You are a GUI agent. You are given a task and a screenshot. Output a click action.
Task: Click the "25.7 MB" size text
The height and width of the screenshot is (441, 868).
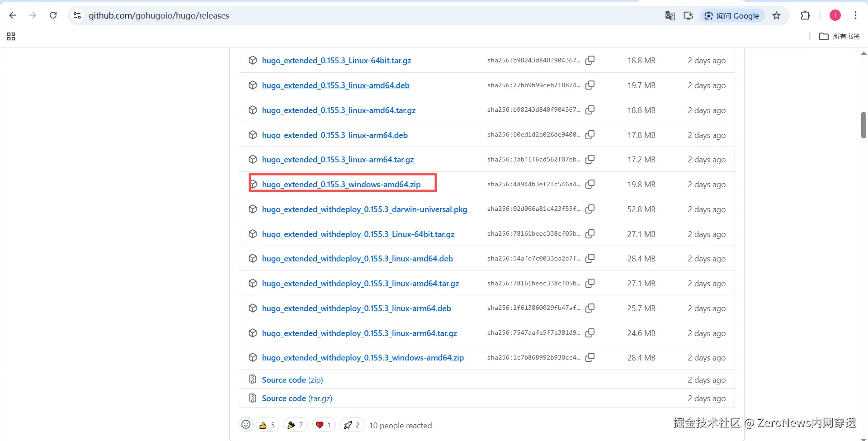pyautogui.click(x=641, y=308)
